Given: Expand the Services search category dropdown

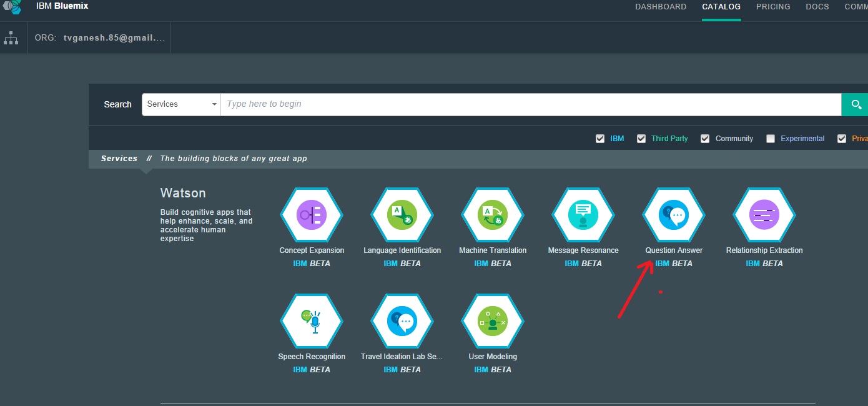Looking at the screenshot, I should [x=181, y=104].
